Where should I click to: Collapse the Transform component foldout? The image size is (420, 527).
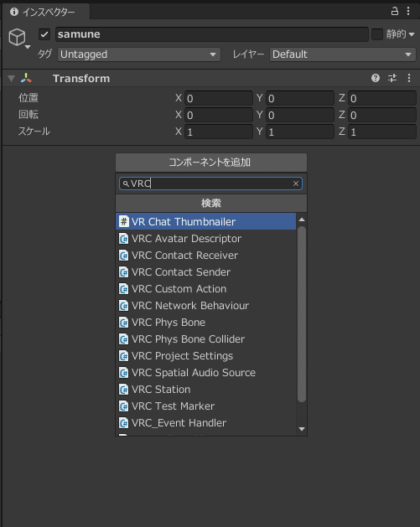tap(12, 79)
